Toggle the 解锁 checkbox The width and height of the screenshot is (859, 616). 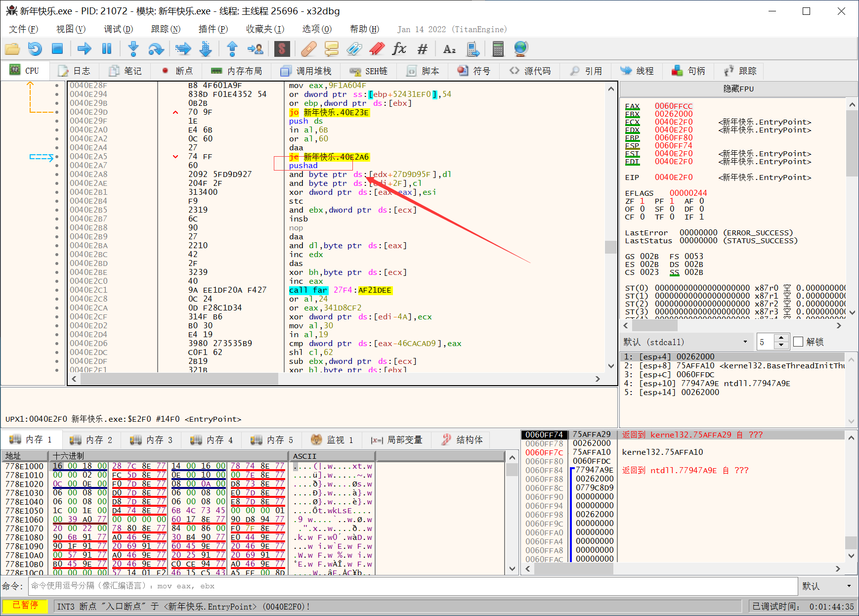click(798, 342)
